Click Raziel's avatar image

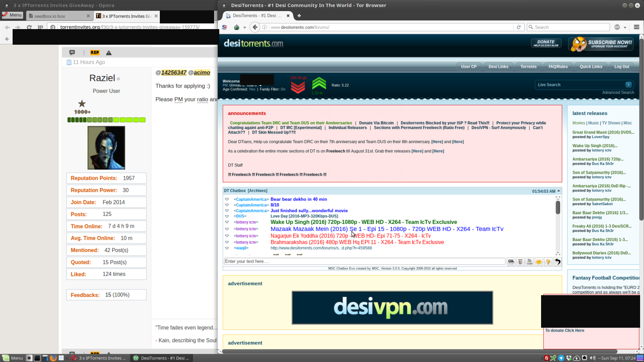point(106,148)
